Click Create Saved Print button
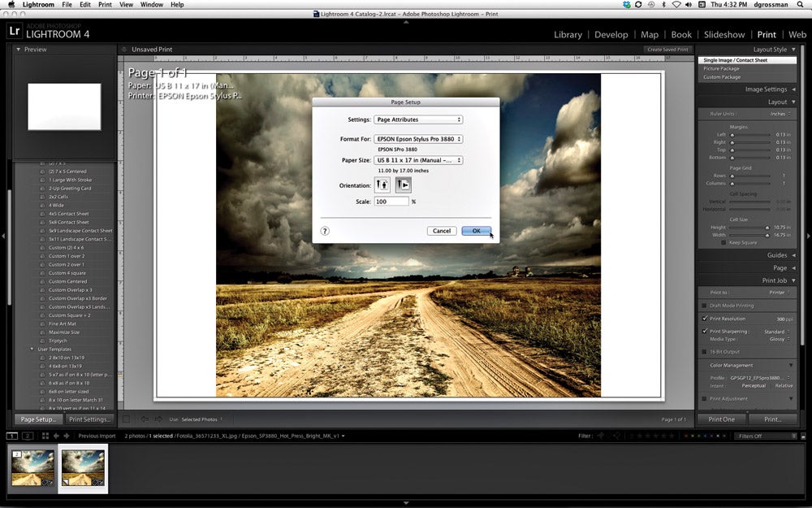The width and height of the screenshot is (812, 508). point(667,50)
